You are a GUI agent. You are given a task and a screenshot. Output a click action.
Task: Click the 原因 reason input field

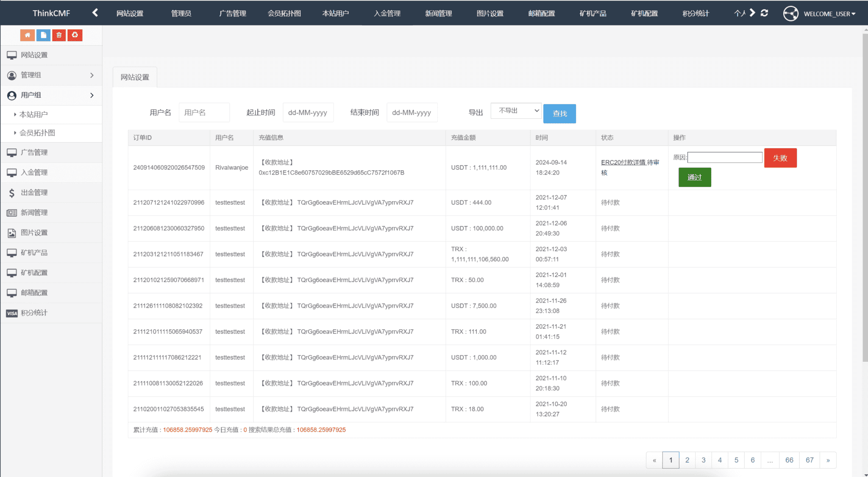point(724,158)
